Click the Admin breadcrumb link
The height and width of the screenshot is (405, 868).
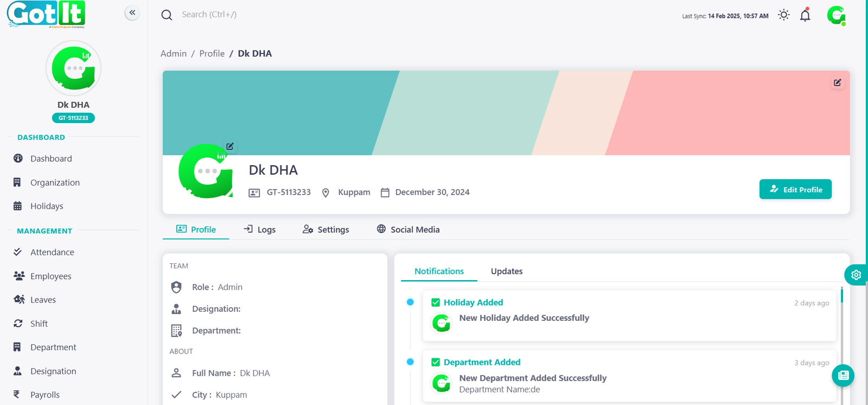(x=174, y=54)
